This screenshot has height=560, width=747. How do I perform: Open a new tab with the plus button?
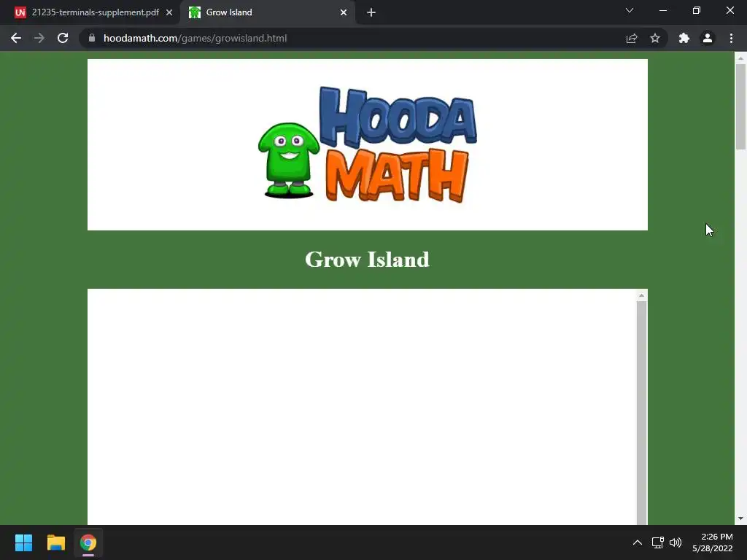click(x=371, y=12)
